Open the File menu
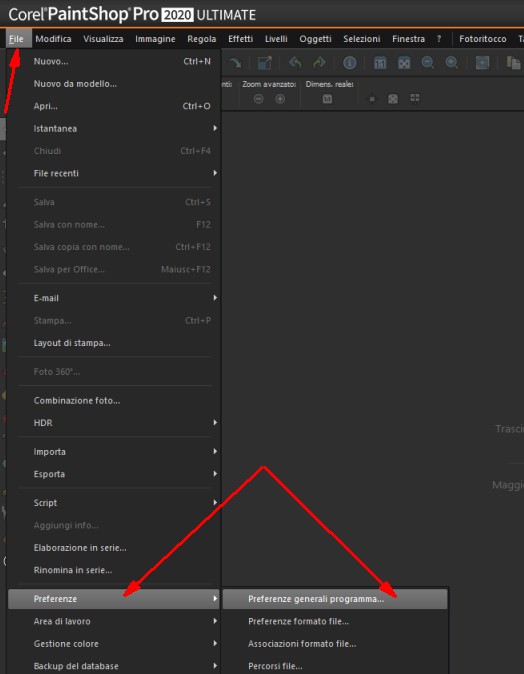The height and width of the screenshot is (674, 524). 16,39
